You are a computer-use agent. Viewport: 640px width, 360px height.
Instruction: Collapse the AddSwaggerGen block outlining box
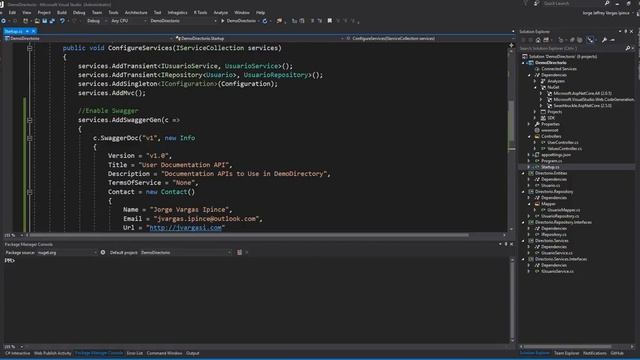29,120
